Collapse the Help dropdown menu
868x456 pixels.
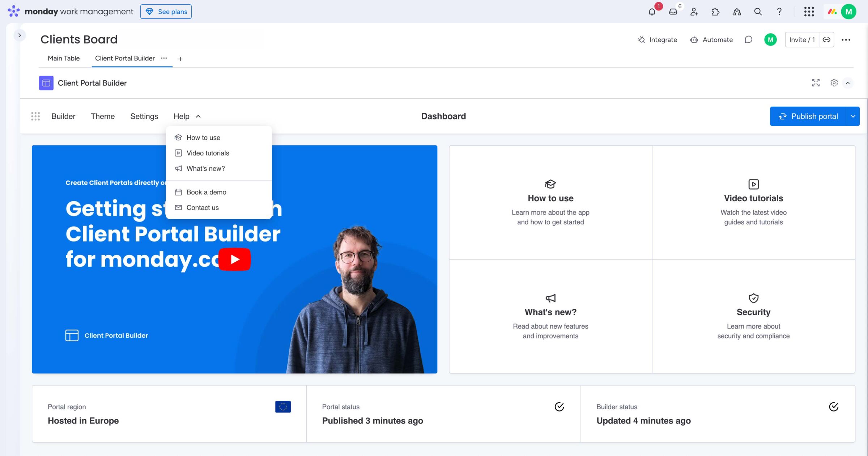point(187,116)
